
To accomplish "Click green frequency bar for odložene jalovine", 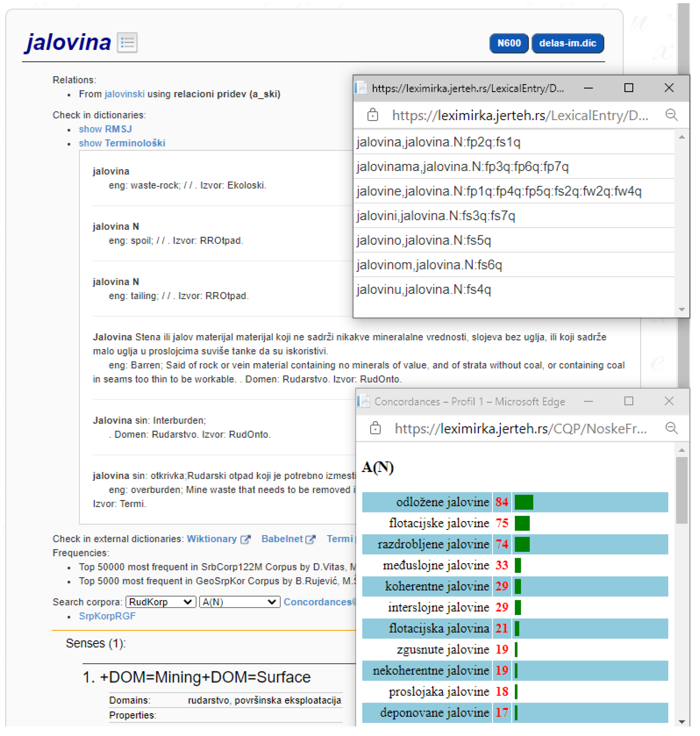I will (x=524, y=502).
